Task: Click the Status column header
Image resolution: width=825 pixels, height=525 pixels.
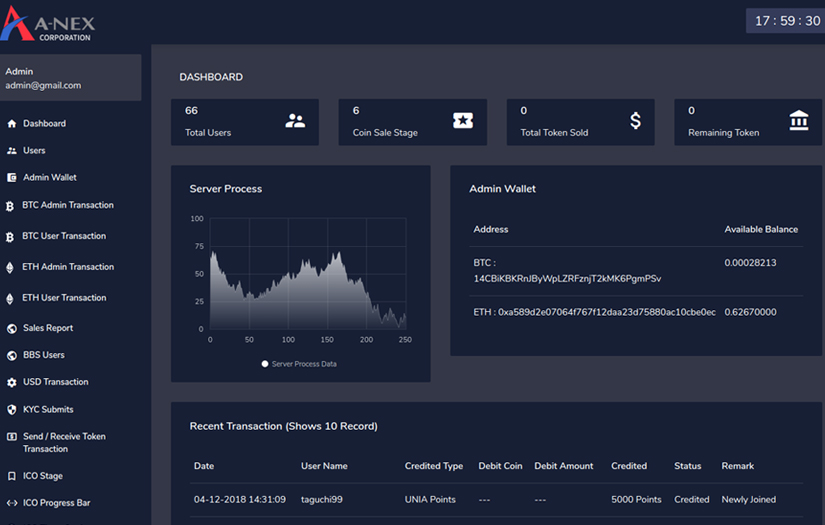Action: coord(688,466)
